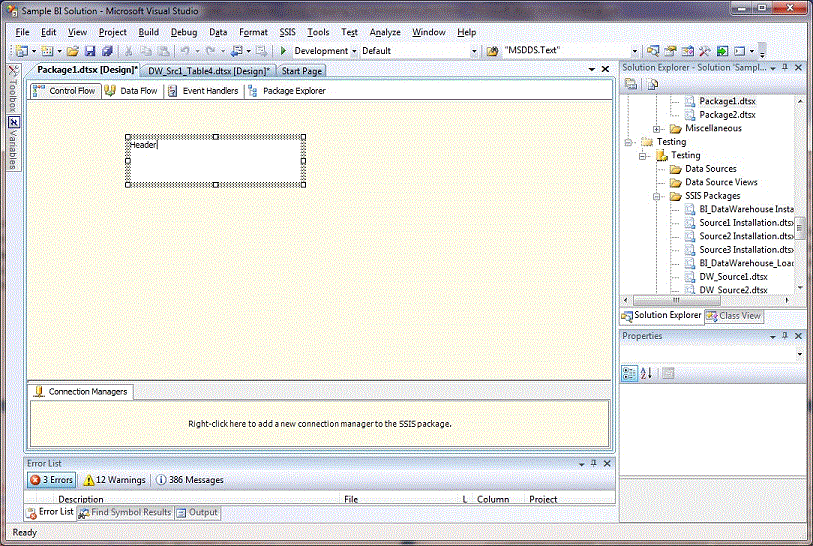Toggle the 12 Warnings filter
This screenshot has height=546, width=813.
coord(114,480)
